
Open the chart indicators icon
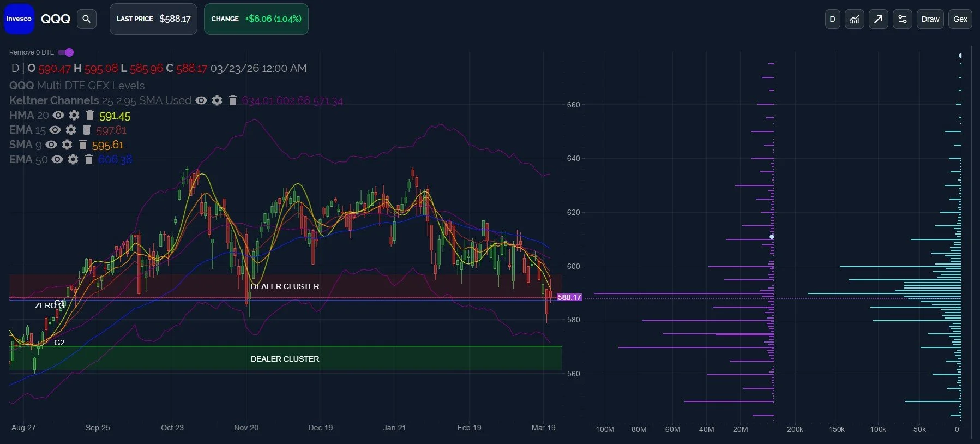pos(855,19)
